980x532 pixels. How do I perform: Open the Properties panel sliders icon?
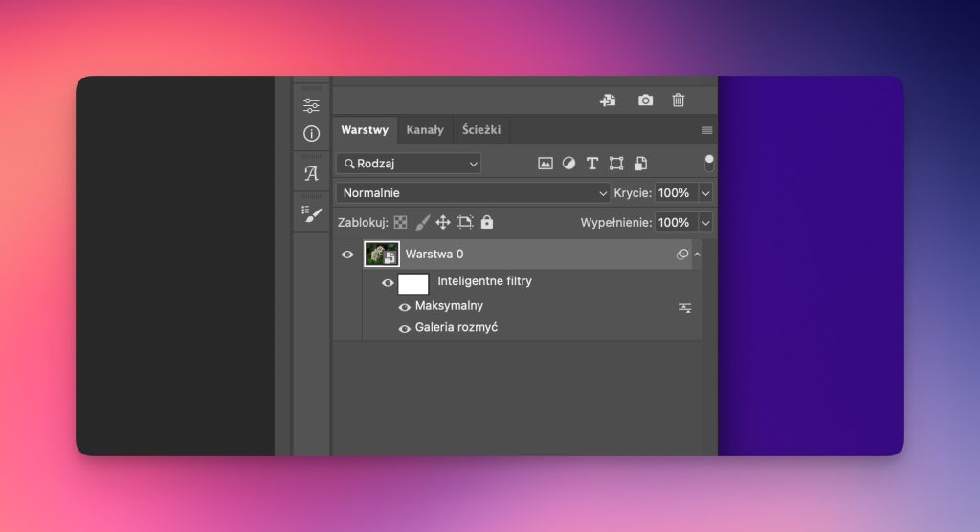311,106
